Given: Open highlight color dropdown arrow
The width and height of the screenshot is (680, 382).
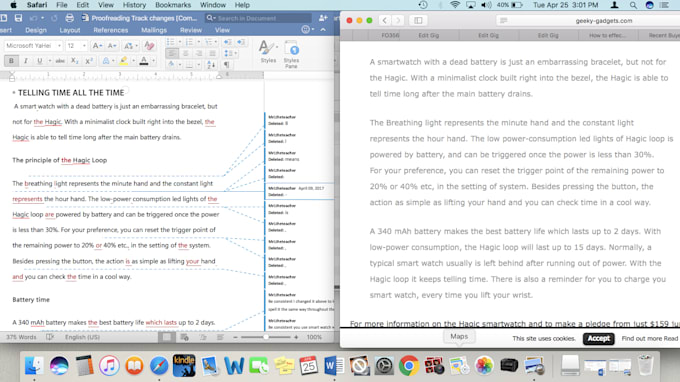Looking at the screenshot, I should pyautogui.click(x=133, y=61).
